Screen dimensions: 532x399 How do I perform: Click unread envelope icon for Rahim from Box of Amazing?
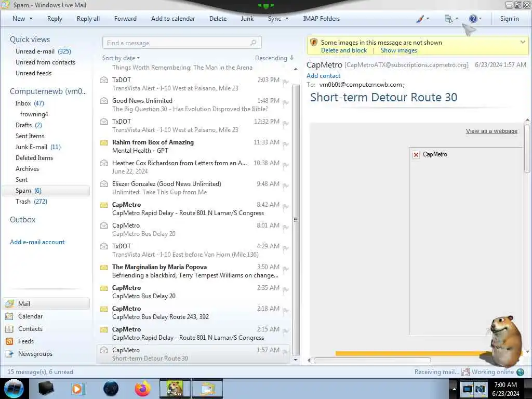tap(104, 142)
